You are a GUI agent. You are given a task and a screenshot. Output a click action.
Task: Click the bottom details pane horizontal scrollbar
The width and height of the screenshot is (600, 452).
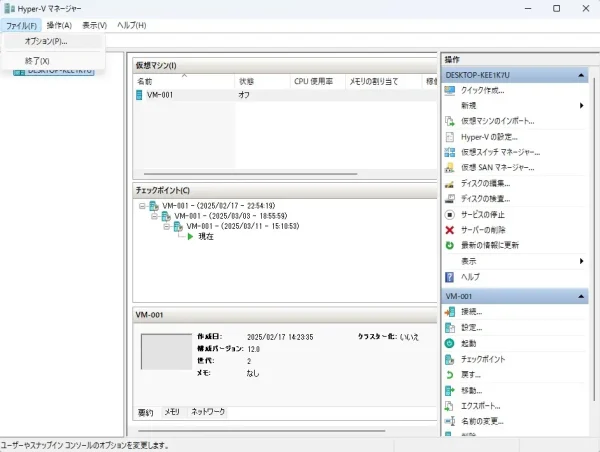tap(262, 431)
